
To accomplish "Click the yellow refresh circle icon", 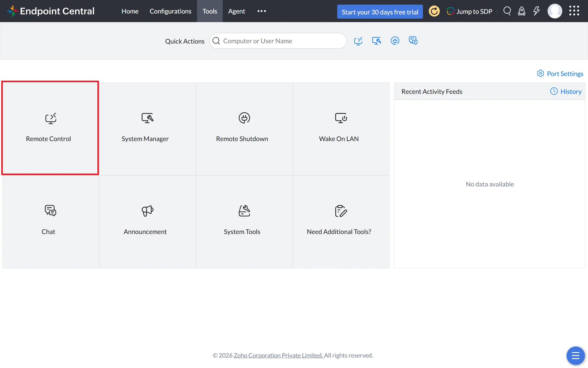I will click(x=434, y=11).
